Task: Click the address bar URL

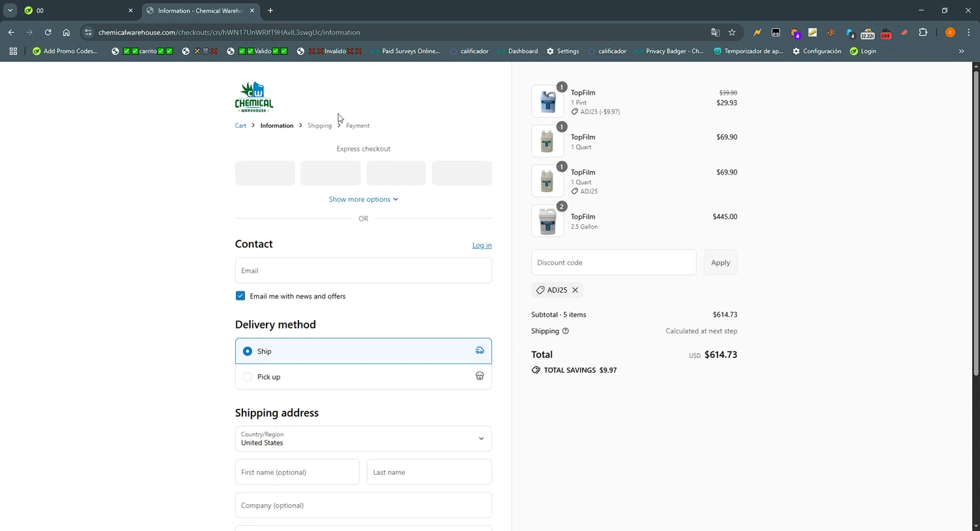Action: [229, 32]
